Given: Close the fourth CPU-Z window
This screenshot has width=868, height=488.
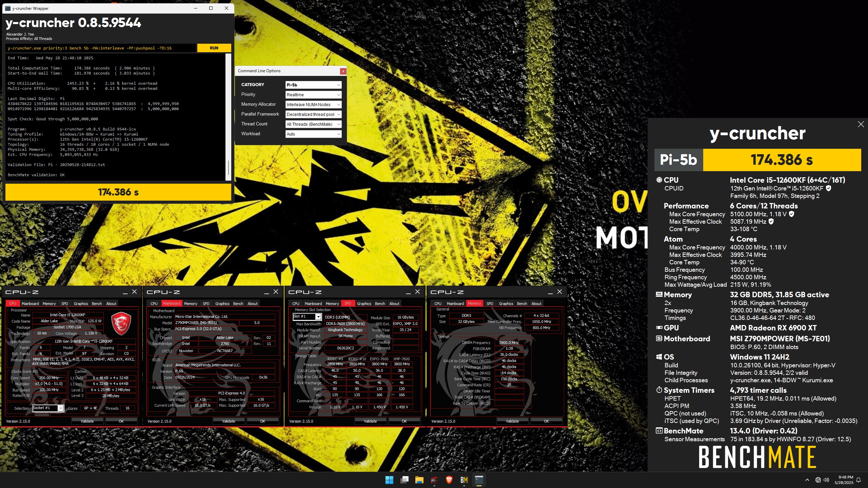Looking at the screenshot, I should click(x=559, y=292).
